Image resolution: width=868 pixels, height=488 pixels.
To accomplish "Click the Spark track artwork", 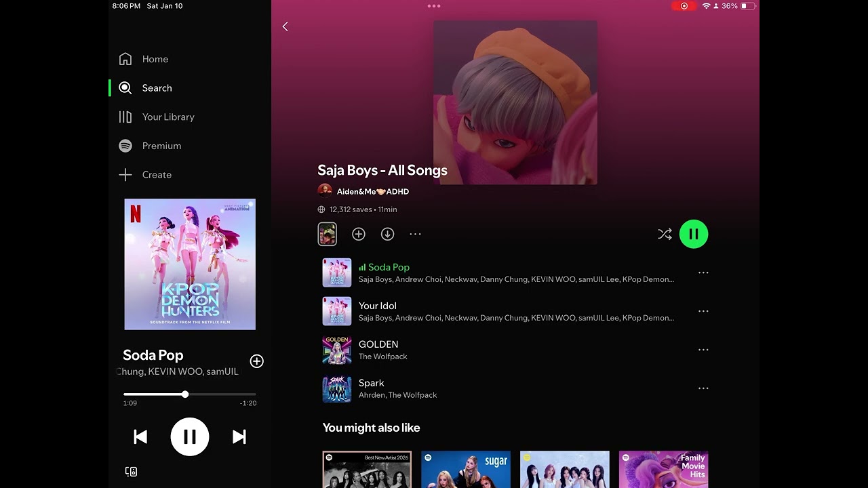I will point(337,388).
